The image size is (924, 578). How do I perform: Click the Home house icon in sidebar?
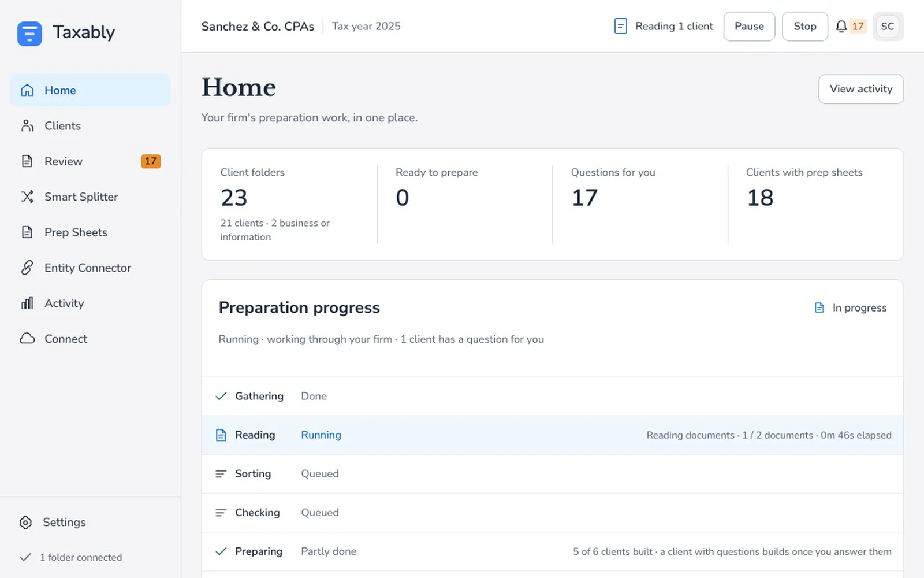27,90
